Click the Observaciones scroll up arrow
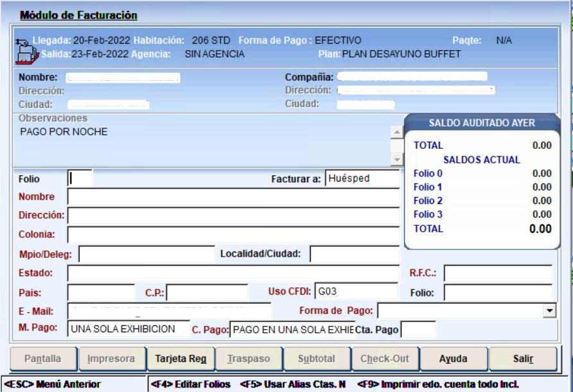Image resolution: width=573 pixels, height=392 pixels. [x=397, y=132]
